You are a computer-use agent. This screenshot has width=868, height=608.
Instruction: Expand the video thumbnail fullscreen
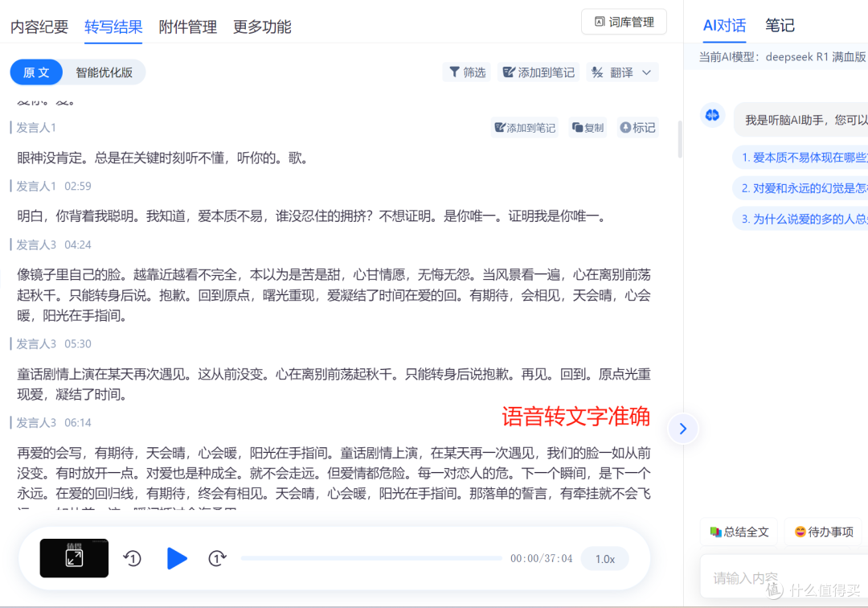pos(74,558)
